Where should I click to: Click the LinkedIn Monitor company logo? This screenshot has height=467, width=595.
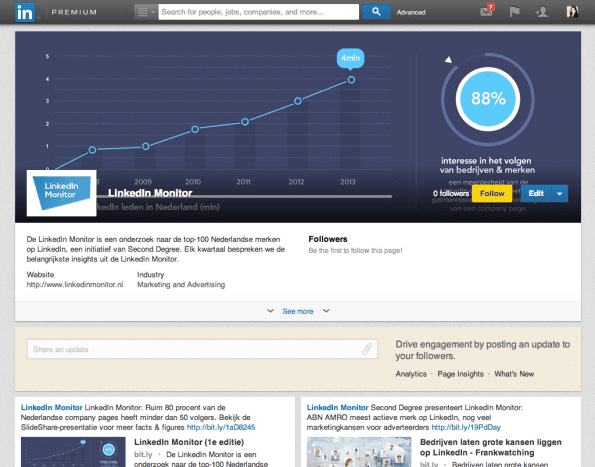[x=61, y=193]
